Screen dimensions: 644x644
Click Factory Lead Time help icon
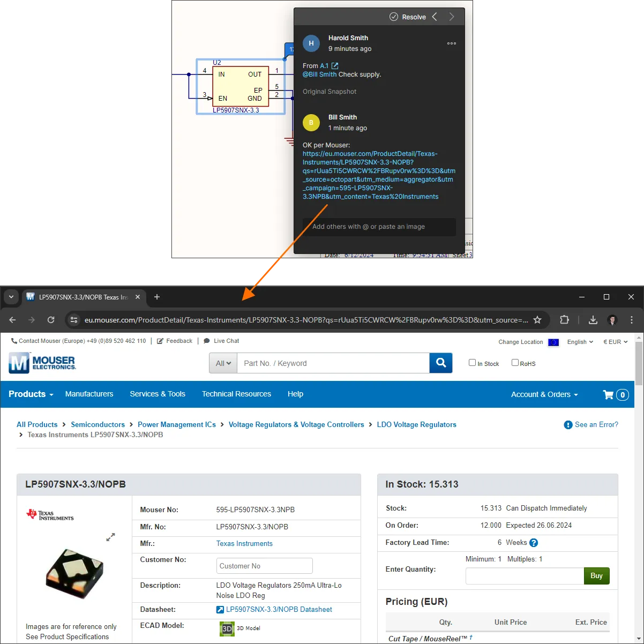click(x=534, y=543)
